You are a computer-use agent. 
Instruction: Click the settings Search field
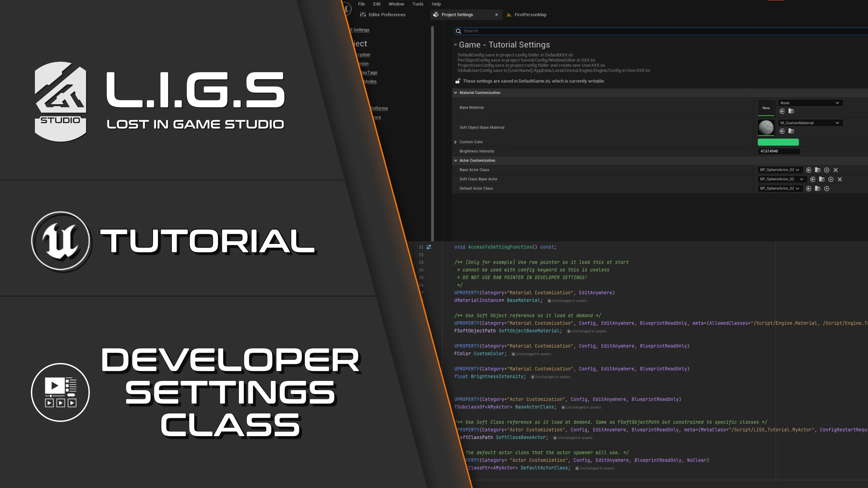click(x=661, y=31)
